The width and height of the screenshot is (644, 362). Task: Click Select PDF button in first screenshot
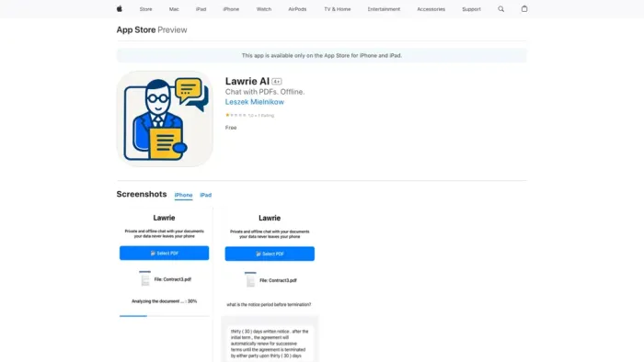165,253
